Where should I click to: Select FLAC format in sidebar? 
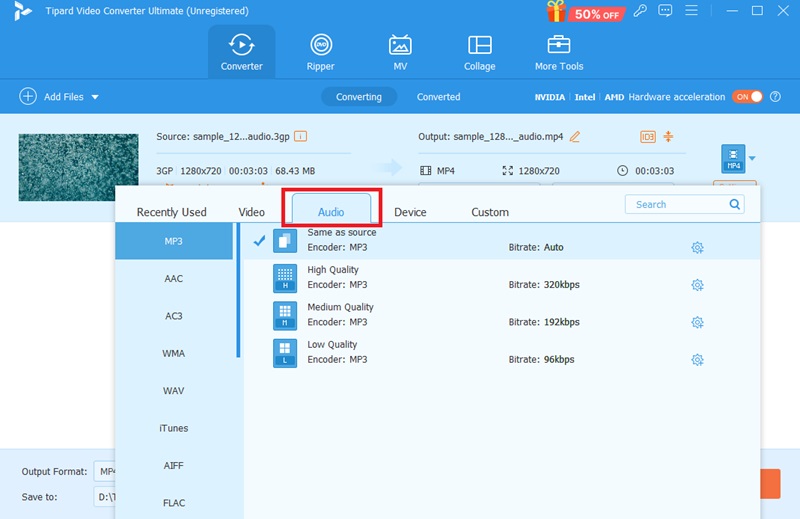click(174, 503)
